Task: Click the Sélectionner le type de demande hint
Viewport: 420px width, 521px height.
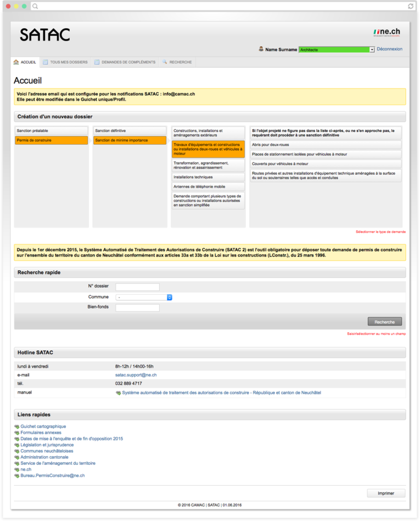Action: 381,232
